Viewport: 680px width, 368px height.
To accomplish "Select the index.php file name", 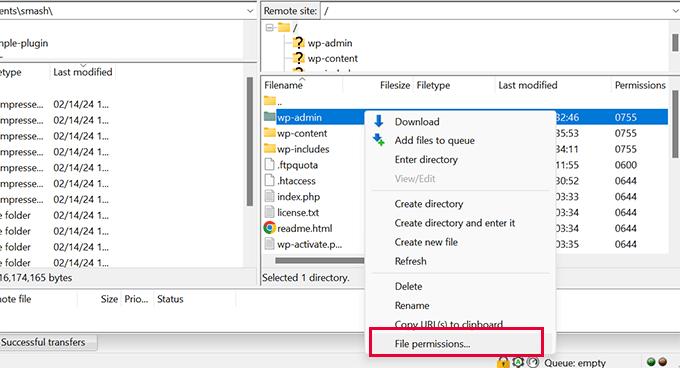I will point(298,197).
